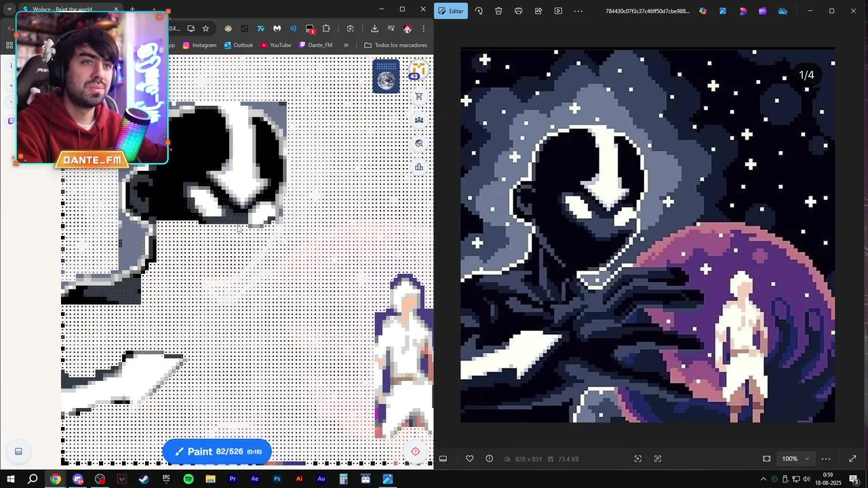Open YouTube bookmark
868x488 pixels.
[x=275, y=45]
